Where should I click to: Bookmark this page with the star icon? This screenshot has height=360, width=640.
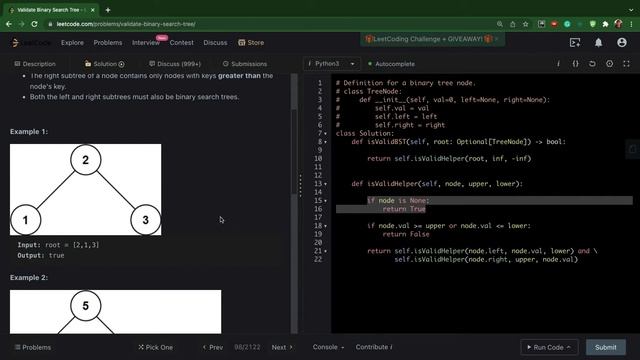(526, 24)
